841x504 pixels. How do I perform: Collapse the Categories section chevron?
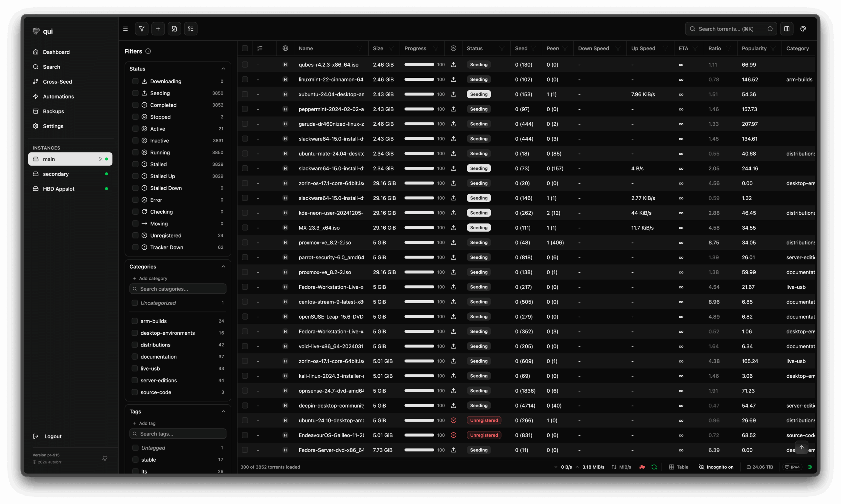point(223,267)
